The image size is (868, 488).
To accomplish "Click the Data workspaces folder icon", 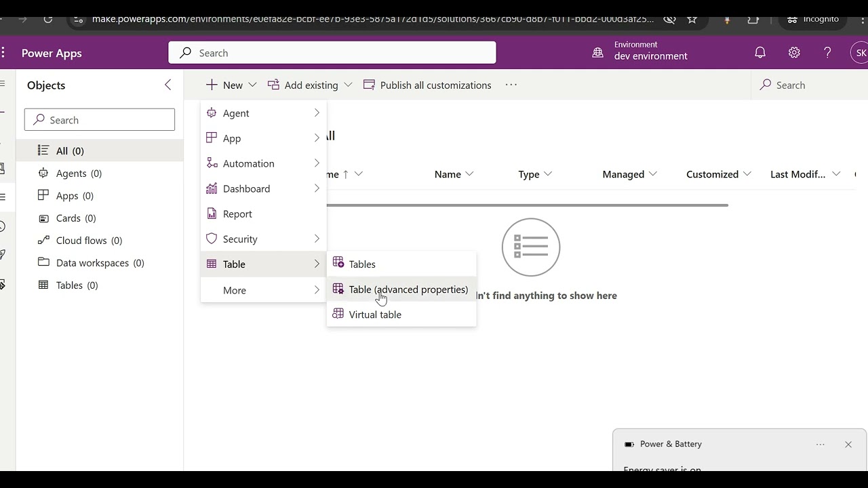I will pyautogui.click(x=43, y=262).
